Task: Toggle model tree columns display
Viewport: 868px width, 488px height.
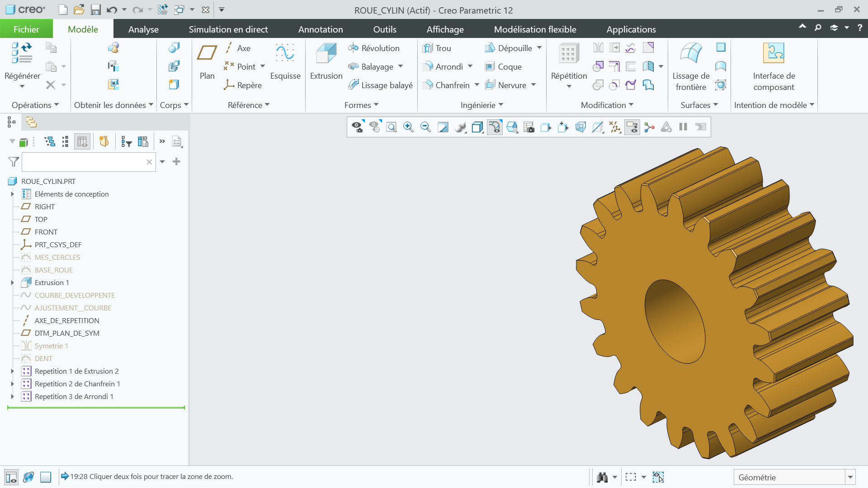Action: pyautogui.click(x=82, y=142)
